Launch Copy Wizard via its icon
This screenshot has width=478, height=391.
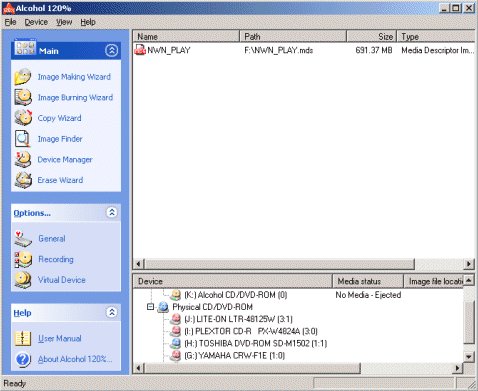[23, 118]
